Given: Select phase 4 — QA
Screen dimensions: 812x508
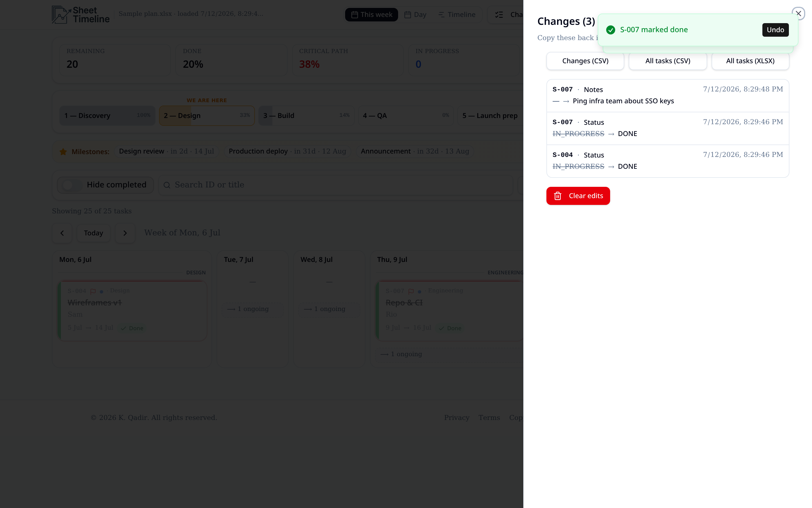Looking at the screenshot, I should pos(406,116).
